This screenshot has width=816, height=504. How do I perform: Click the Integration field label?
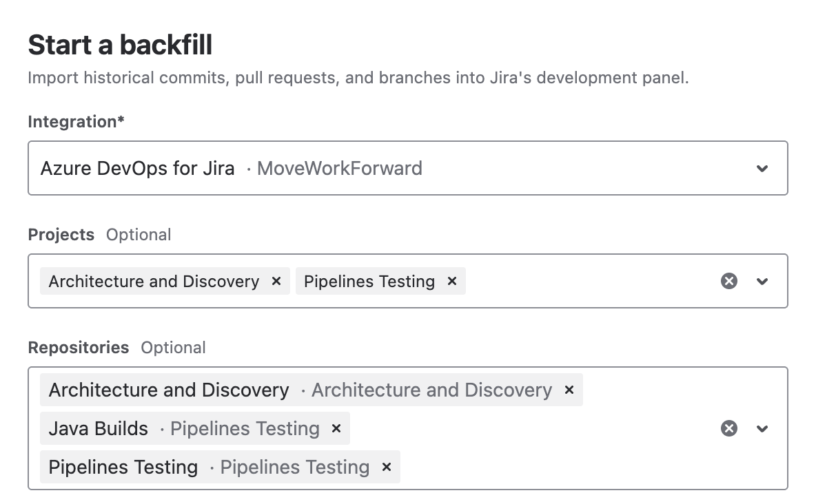[x=76, y=122]
